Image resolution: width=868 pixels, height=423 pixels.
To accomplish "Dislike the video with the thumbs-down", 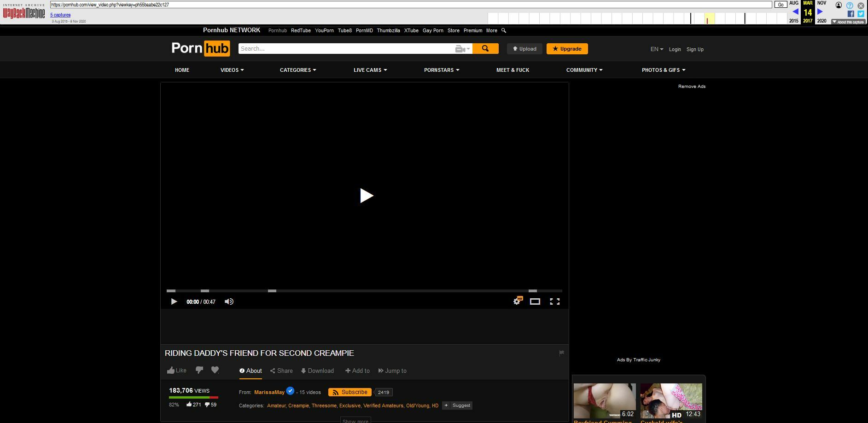I will point(199,370).
